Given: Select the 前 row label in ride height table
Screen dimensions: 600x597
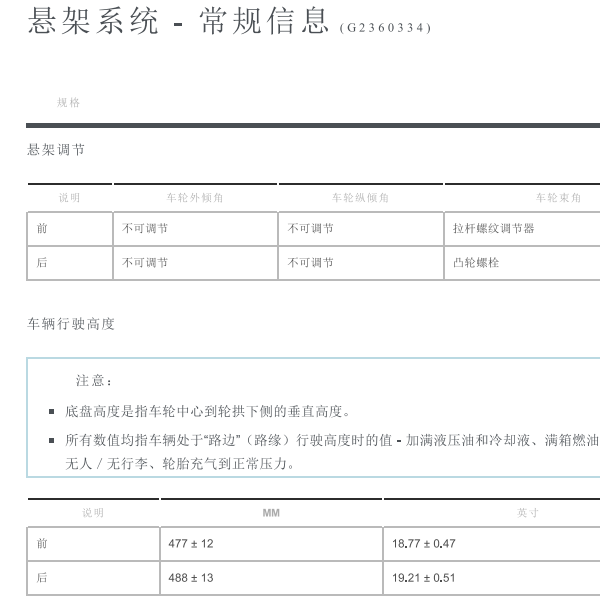Looking at the screenshot, I should [x=42, y=543].
